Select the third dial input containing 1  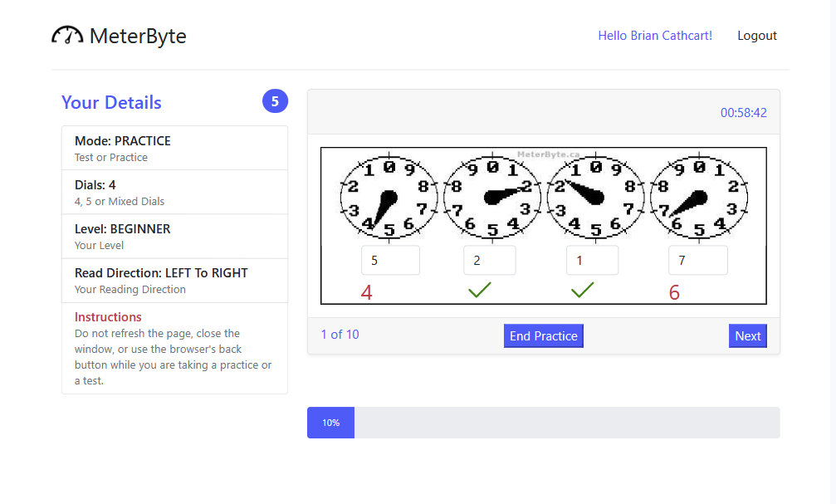593,260
